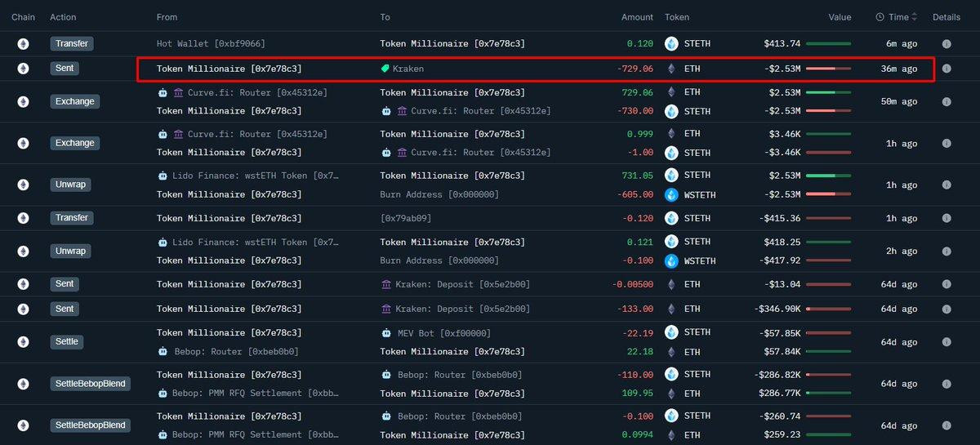
Task: Click the -729.06 amount cell
Action: (x=635, y=69)
